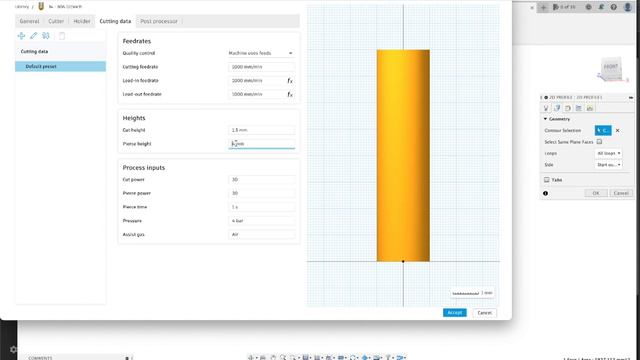Toggle the Select Same Plane Faces checkbox
The width and height of the screenshot is (640, 360).
point(599,142)
